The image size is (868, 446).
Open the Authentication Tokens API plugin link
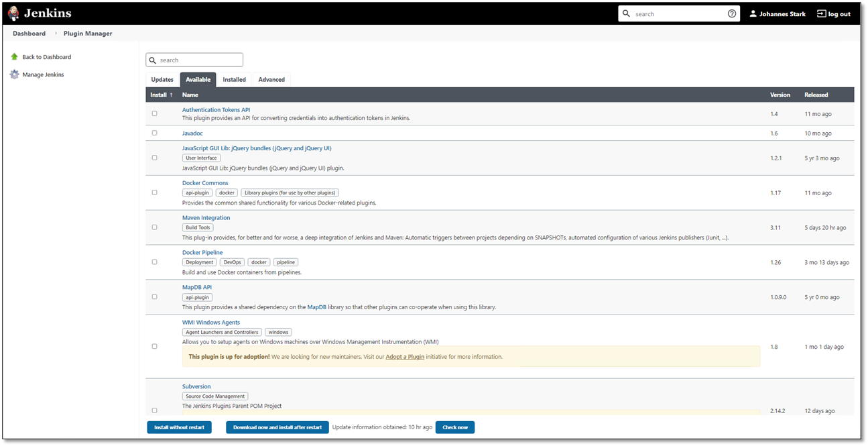pos(216,109)
